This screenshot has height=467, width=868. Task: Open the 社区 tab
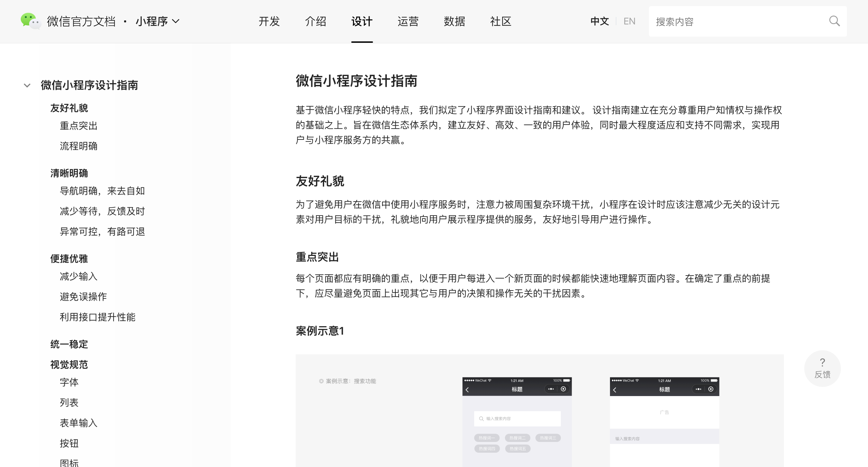pos(501,21)
